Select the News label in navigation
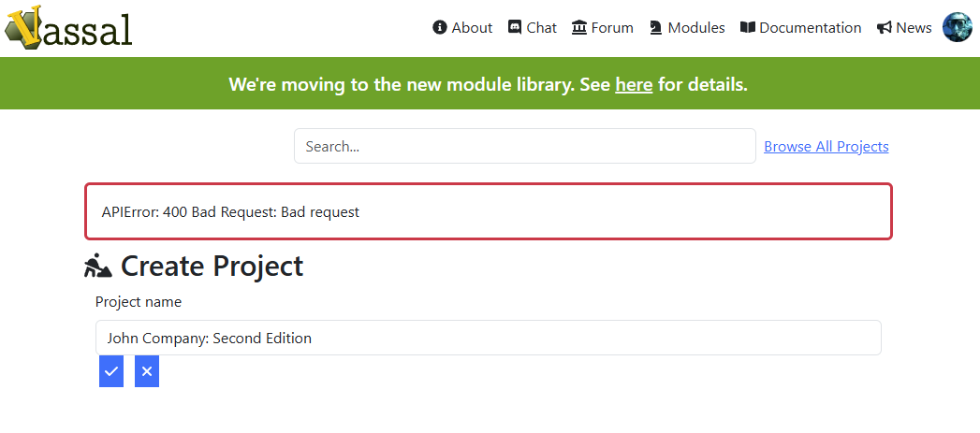980x433 pixels. pos(914,27)
